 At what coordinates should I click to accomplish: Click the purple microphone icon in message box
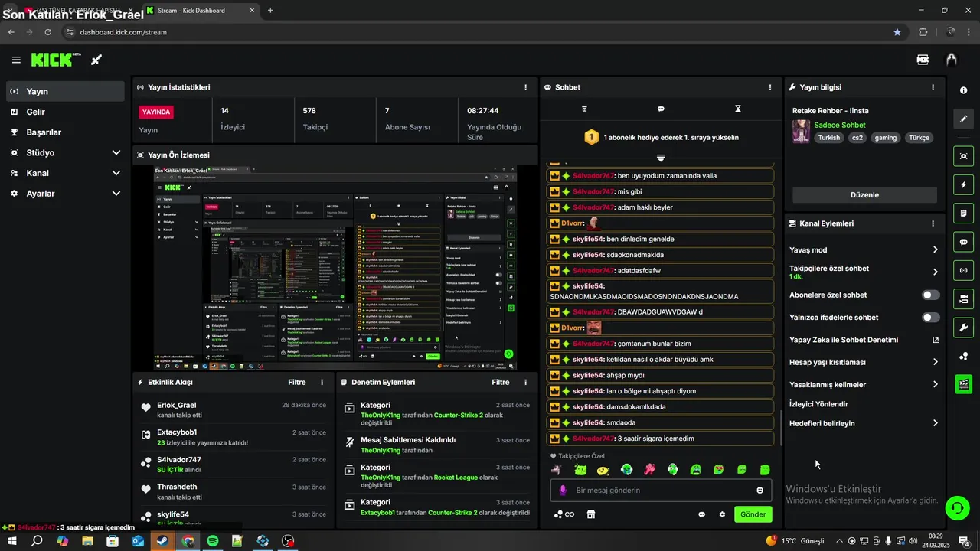[563, 491]
